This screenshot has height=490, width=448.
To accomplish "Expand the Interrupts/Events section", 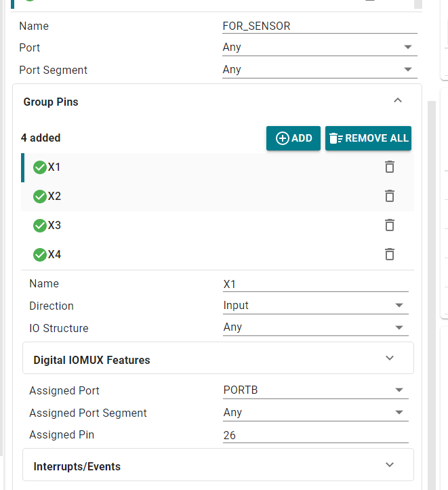I will (x=390, y=465).
